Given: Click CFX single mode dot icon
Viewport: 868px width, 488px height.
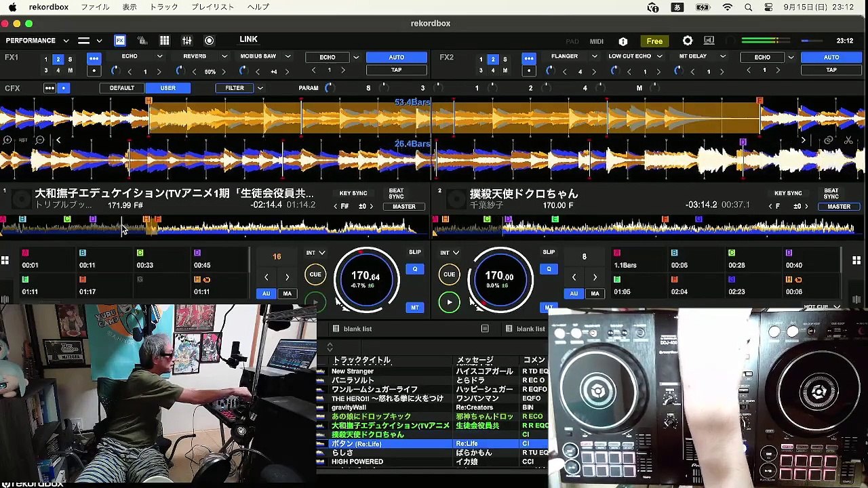Looking at the screenshot, I should pos(64,88).
